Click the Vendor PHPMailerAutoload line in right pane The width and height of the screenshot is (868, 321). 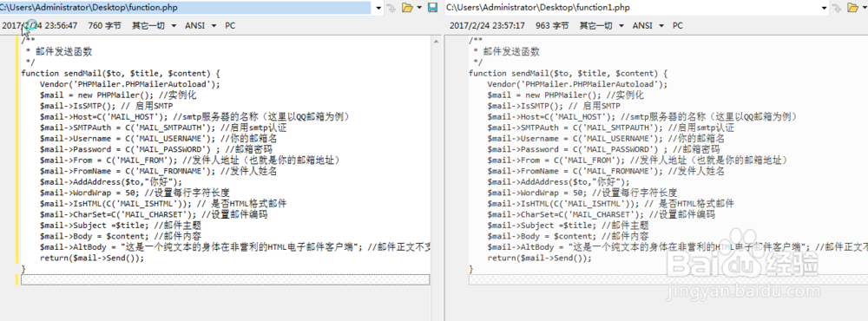pos(578,84)
